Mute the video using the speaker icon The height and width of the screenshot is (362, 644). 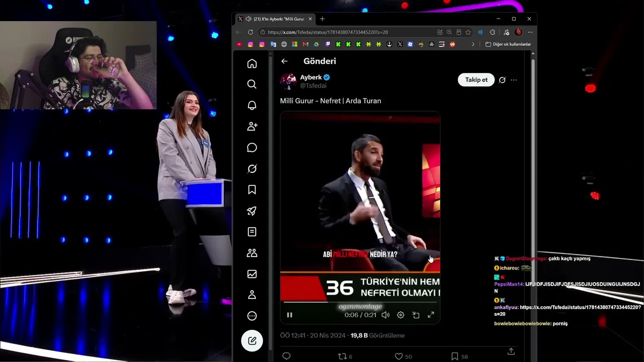point(385,315)
